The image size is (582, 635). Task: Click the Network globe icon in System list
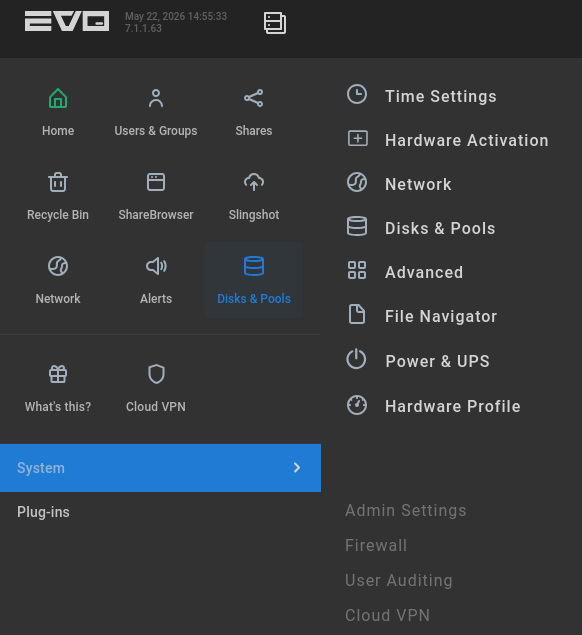pyautogui.click(x=357, y=182)
